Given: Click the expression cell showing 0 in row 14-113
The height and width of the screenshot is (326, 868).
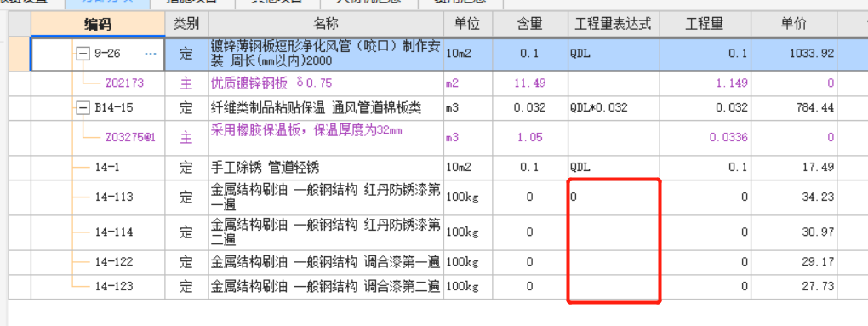Looking at the screenshot, I should [x=614, y=197].
